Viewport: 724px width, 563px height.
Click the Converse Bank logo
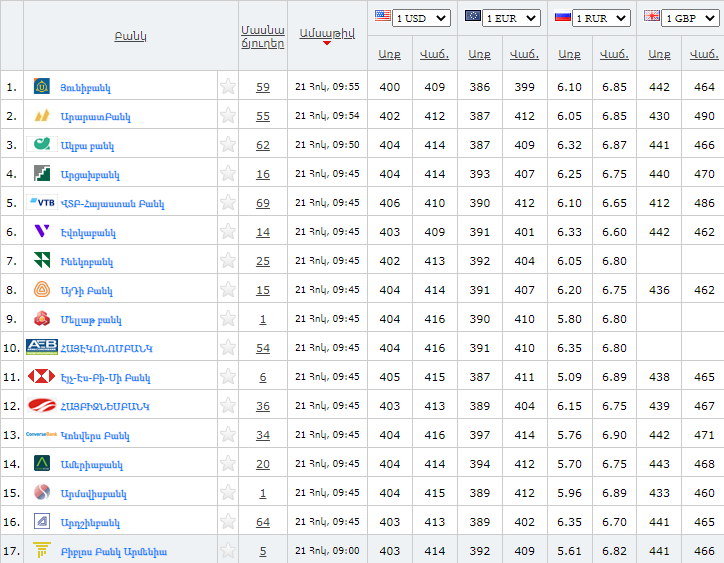(41, 435)
